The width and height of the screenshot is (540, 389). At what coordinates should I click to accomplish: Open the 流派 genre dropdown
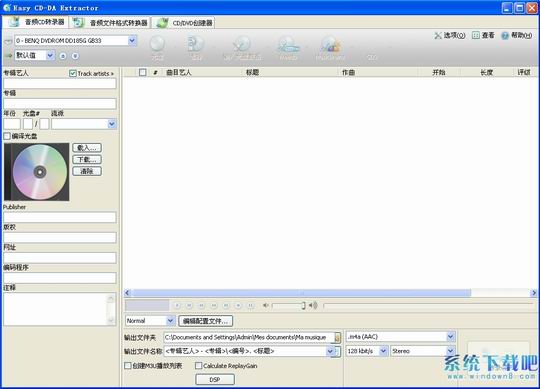[x=112, y=124]
